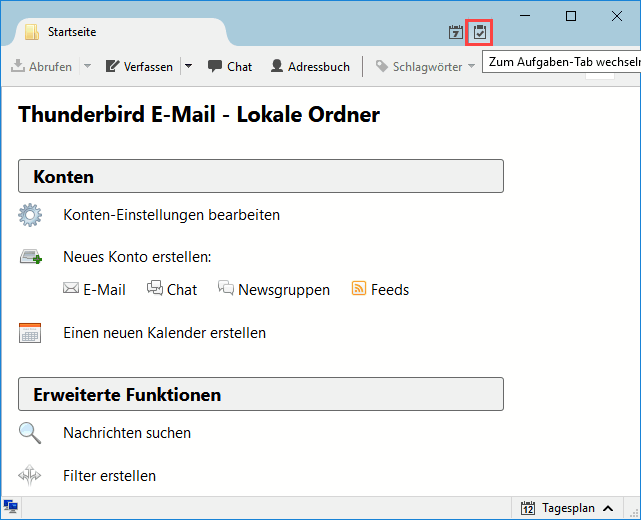641x520 pixels.
Task: Click the magnifying glass search icon
Action: 30,433
